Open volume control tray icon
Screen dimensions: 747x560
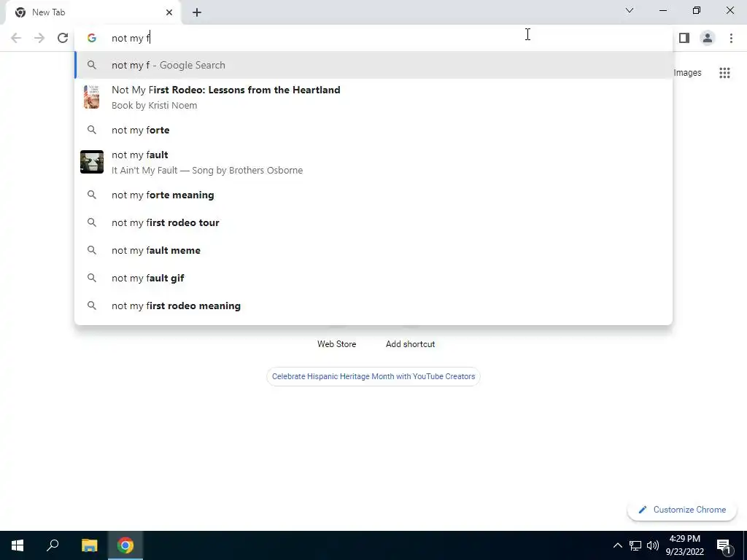click(653, 545)
